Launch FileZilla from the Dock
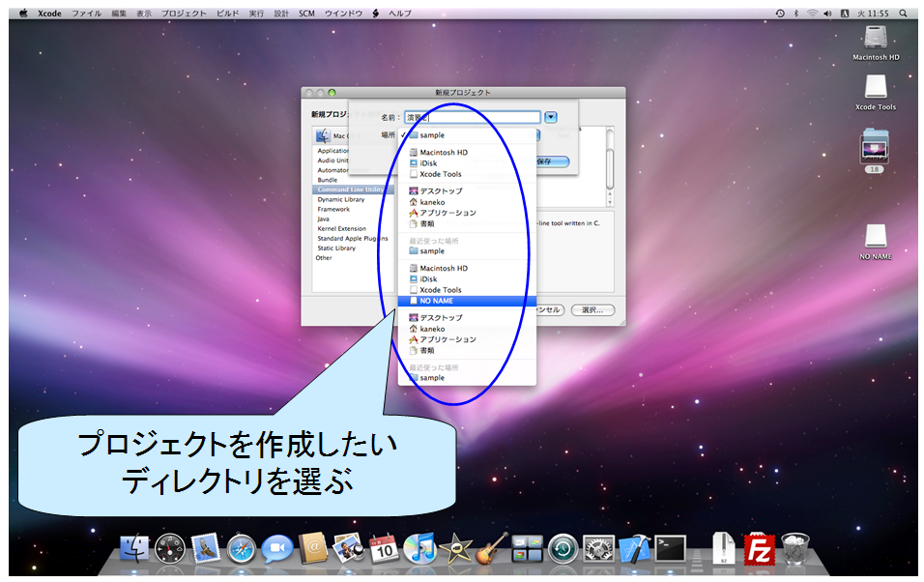 tap(759, 549)
